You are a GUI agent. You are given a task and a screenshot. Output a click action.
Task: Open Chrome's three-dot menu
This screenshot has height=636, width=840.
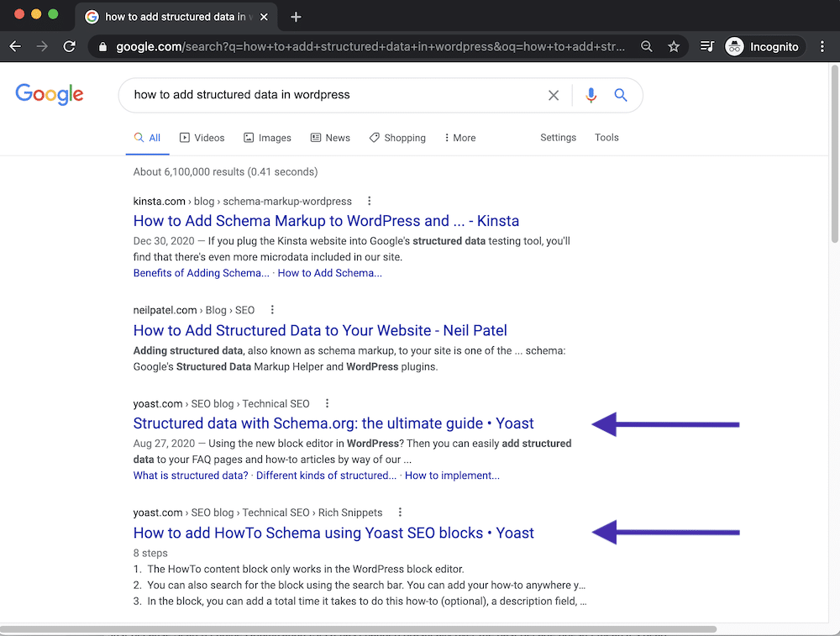point(822,46)
